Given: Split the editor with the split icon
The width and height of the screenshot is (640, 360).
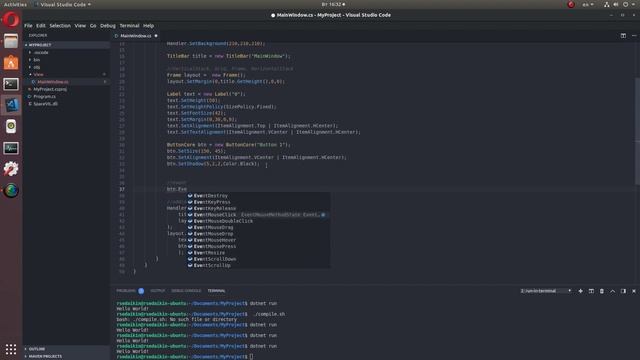Looking at the screenshot, I should [x=623, y=36].
